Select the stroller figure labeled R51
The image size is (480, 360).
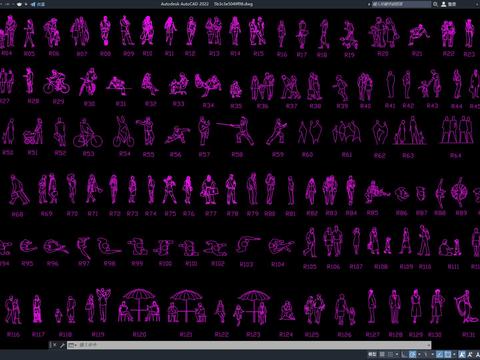coord(33,132)
